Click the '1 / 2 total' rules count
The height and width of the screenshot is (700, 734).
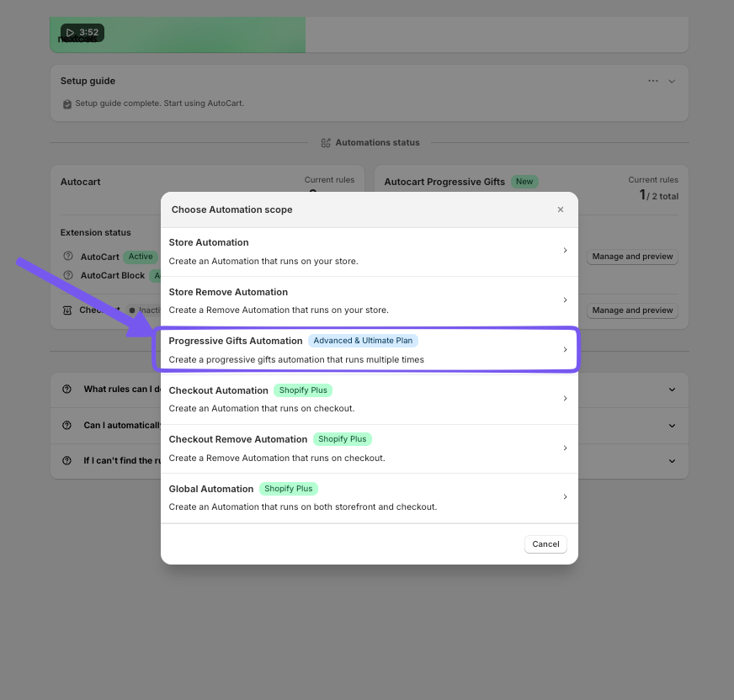tap(658, 195)
